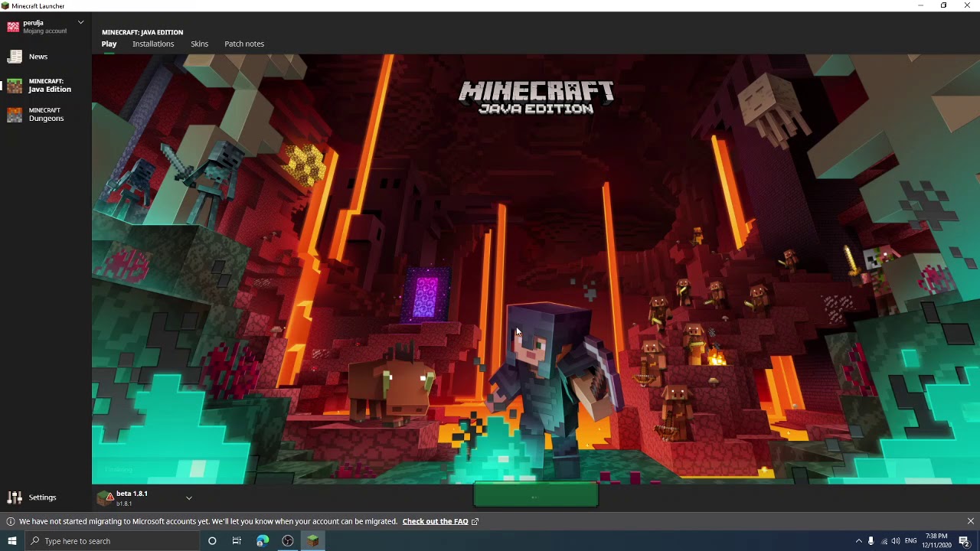This screenshot has height=551, width=980.
Task: Open the clock showing 7:38 PM
Action: [936, 541]
